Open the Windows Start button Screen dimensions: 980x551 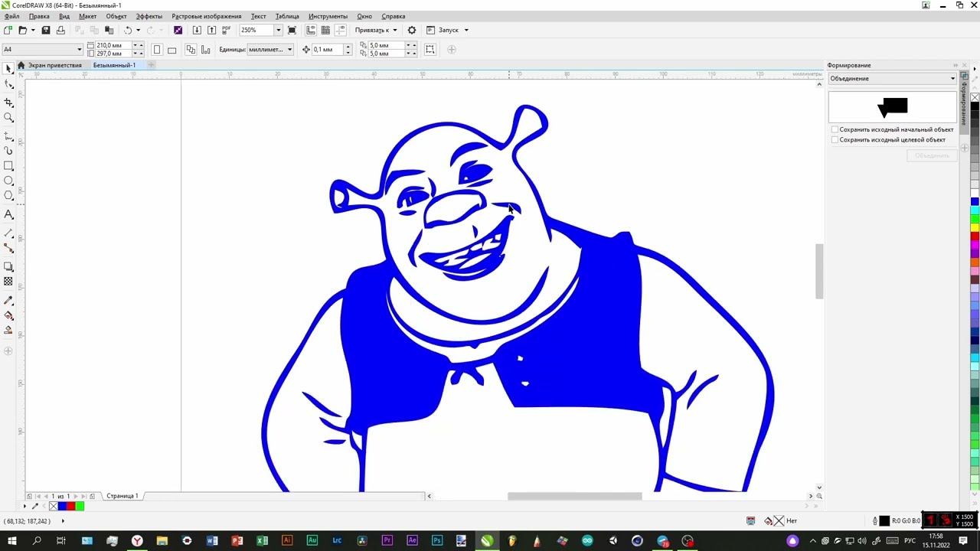pyautogui.click(x=11, y=541)
